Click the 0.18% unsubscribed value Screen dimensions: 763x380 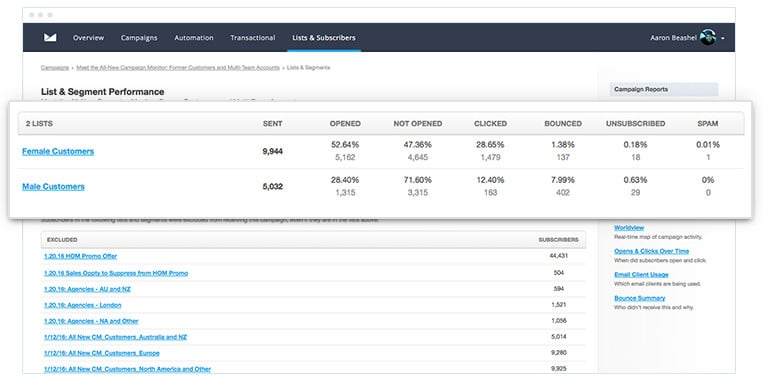(x=636, y=145)
